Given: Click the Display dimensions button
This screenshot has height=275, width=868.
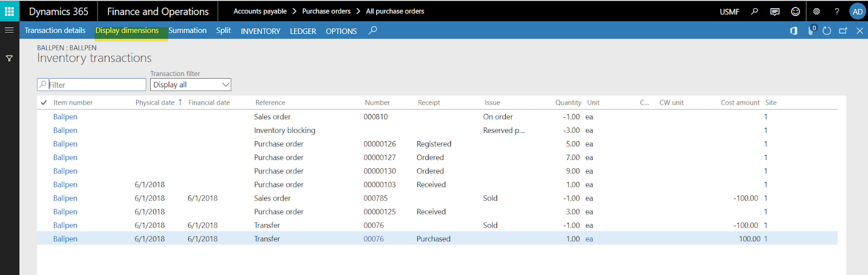Looking at the screenshot, I should [x=127, y=30].
